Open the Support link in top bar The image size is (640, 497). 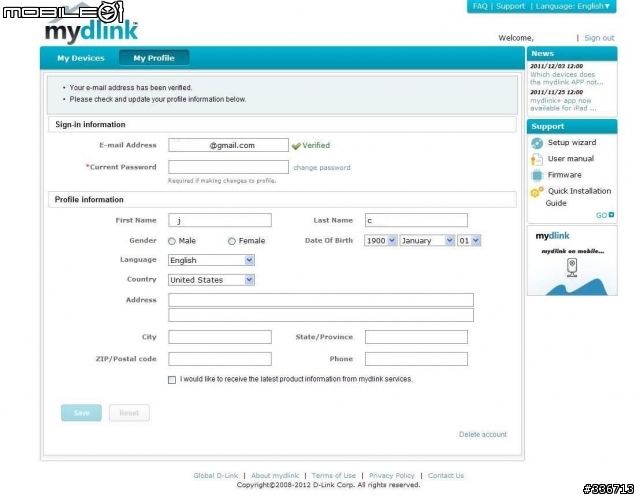(511, 6)
